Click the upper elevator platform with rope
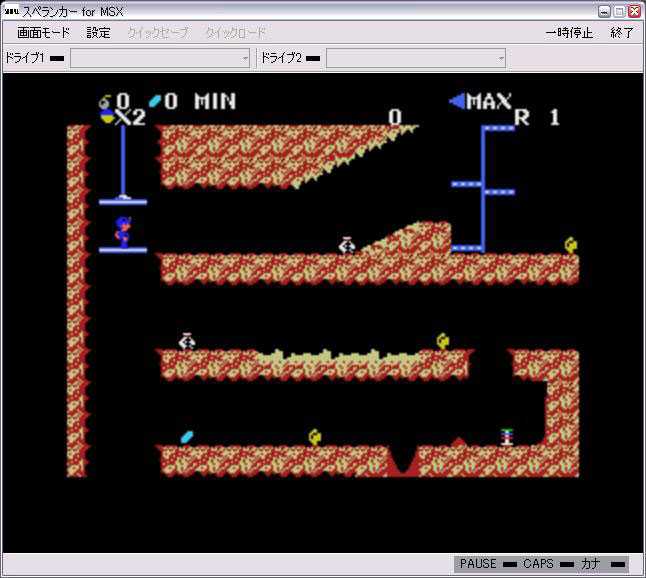The width and height of the screenshot is (646, 578). pos(123,201)
